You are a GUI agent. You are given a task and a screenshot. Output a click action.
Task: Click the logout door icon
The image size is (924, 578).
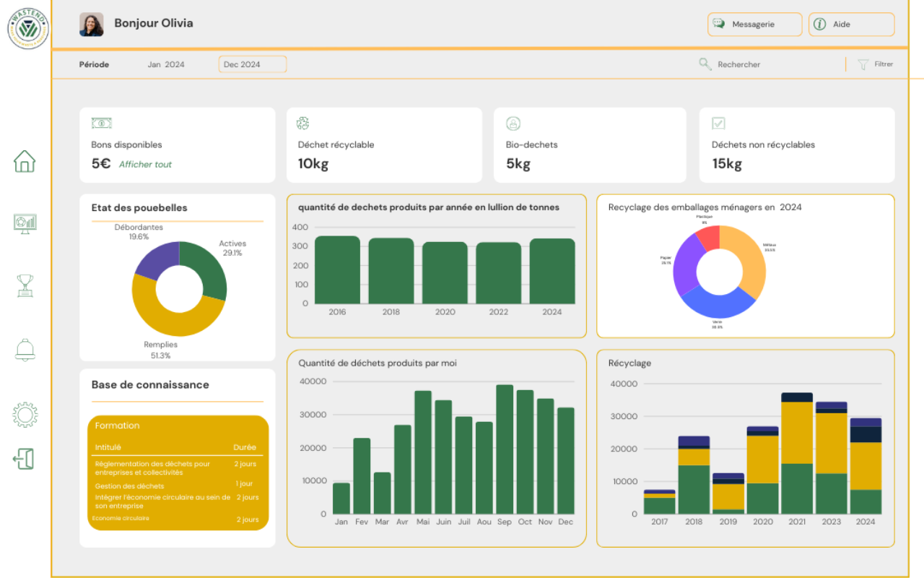click(x=24, y=459)
